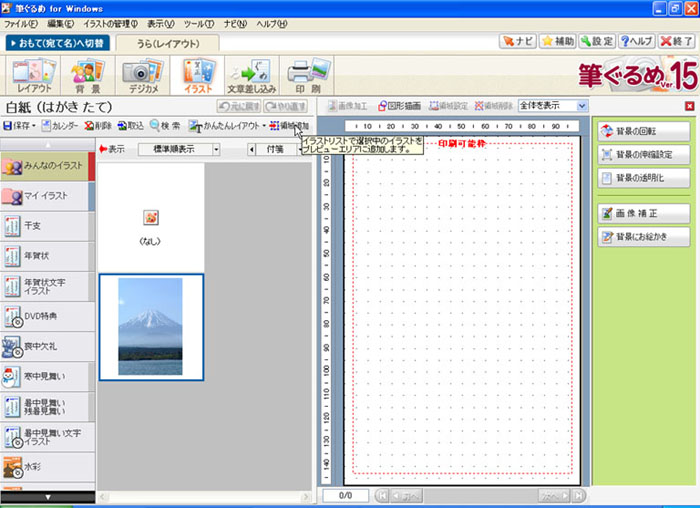Click the レイアウト layout toolbar icon
This screenshot has width=700, height=508.
[x=33, y=76]
